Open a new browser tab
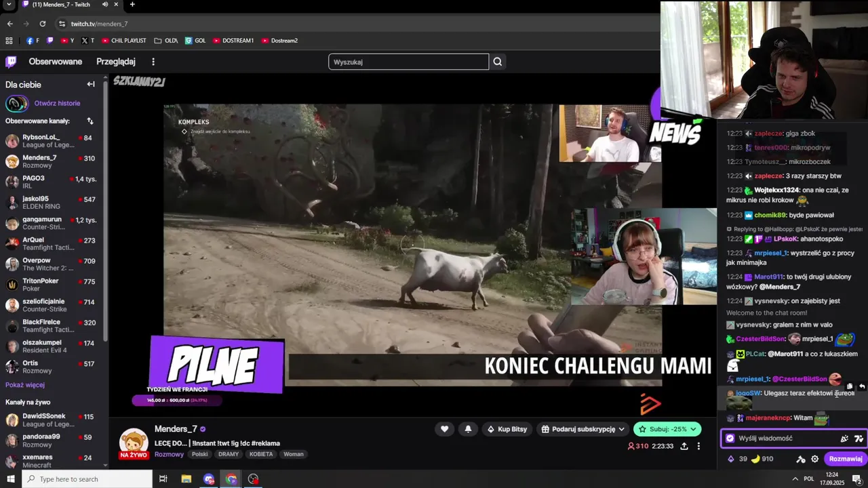 pyautogui.click(x=132, y=4)
